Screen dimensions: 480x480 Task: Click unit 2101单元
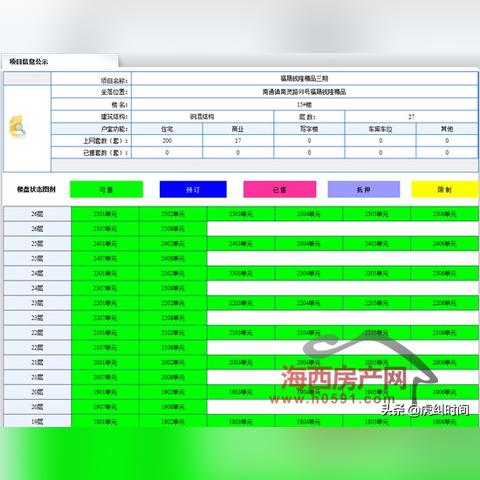coord(105,333)
